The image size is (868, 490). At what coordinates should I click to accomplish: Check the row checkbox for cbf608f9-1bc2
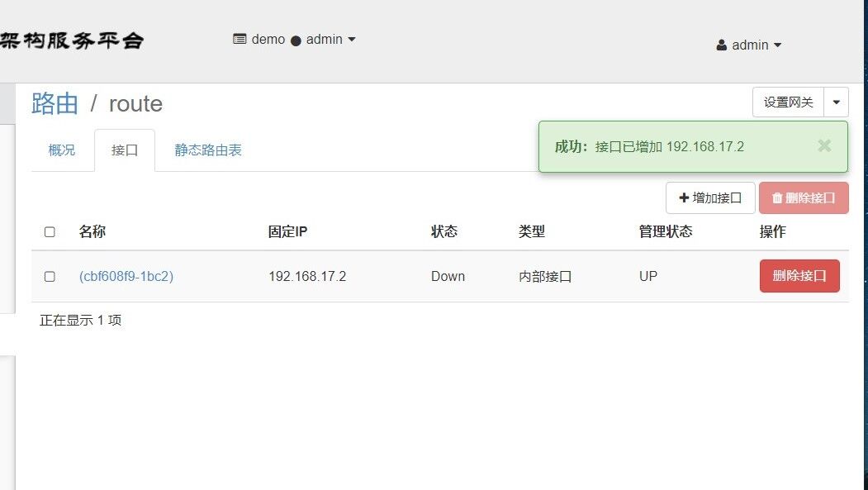click(50, 276)
